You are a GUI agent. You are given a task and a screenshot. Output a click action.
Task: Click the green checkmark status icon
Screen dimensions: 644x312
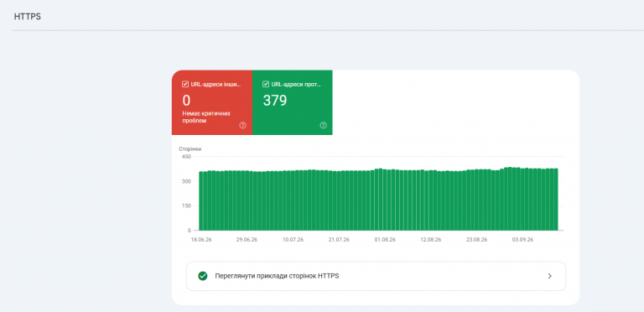pos(202,276)
